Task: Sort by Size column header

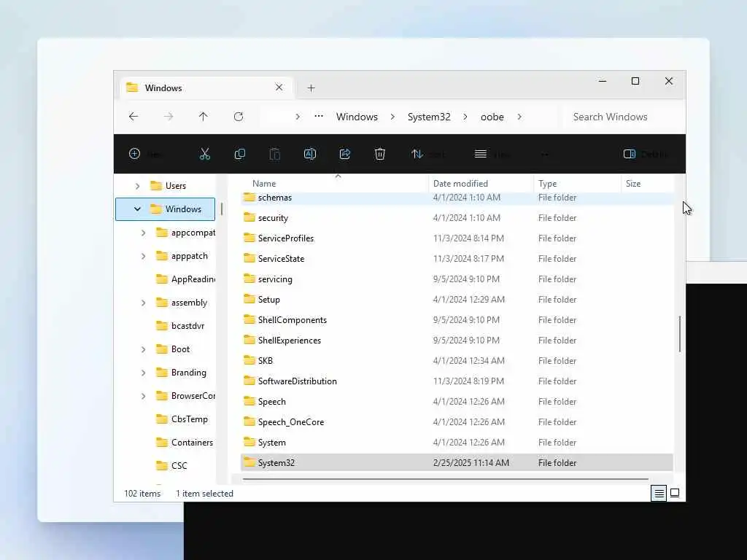Action: click(x=632, y=184)
